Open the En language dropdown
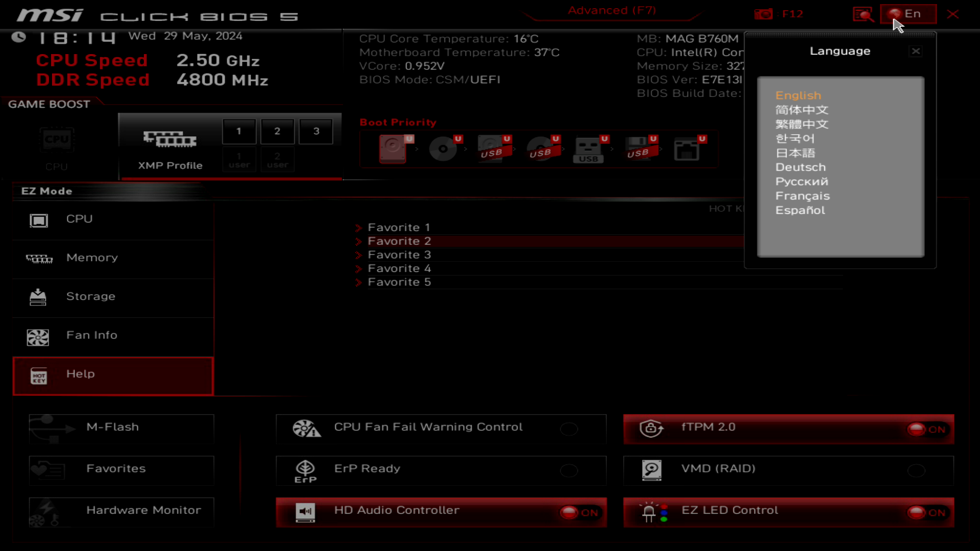Viewport: 980px width, 551px height. point(908,14)
